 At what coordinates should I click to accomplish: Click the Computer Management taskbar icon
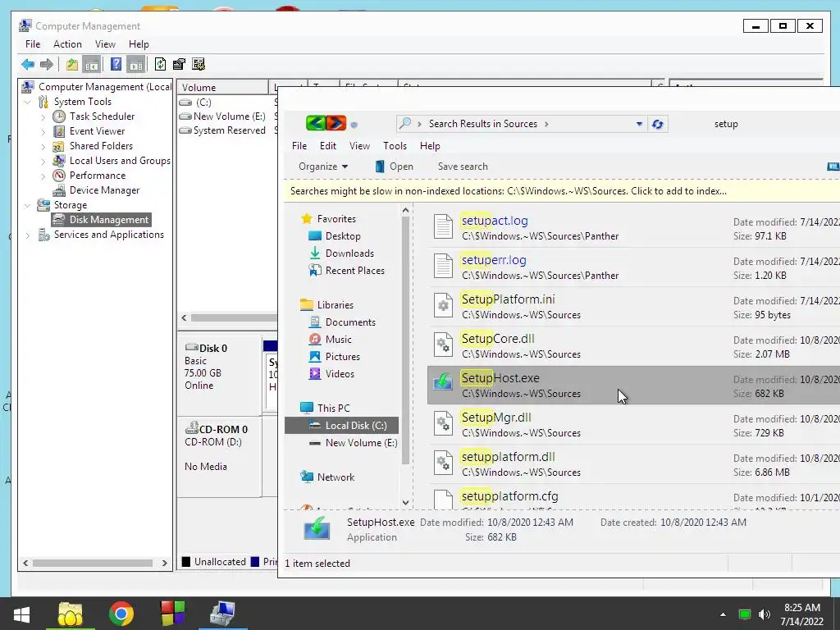pos(222,614)
